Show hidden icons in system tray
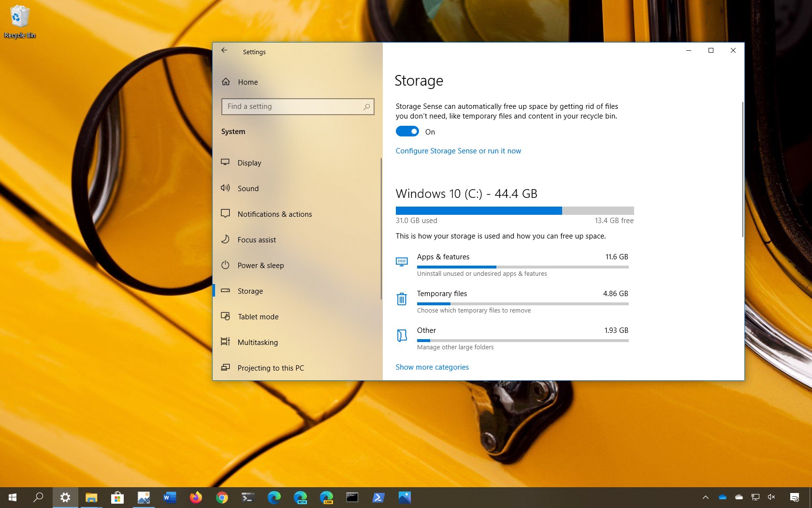This screenshot has height=508, width=812. pyautogui.click(x=706, y=497)
